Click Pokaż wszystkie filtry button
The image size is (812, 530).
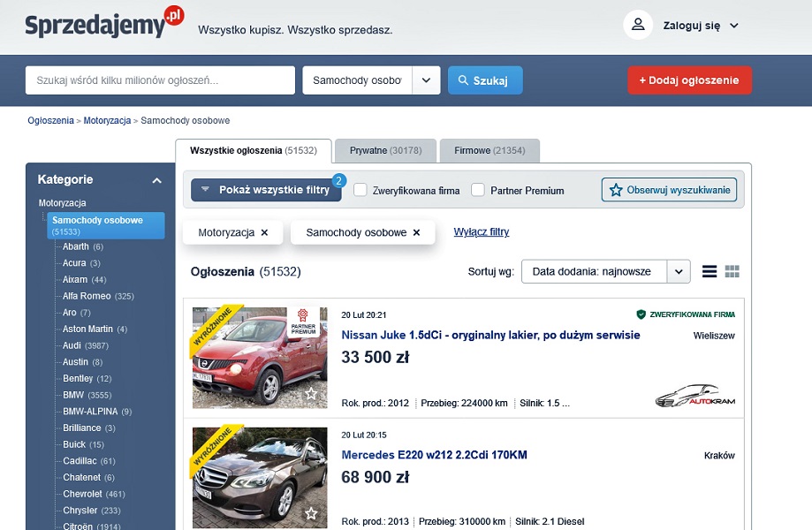tap(266, 190)
